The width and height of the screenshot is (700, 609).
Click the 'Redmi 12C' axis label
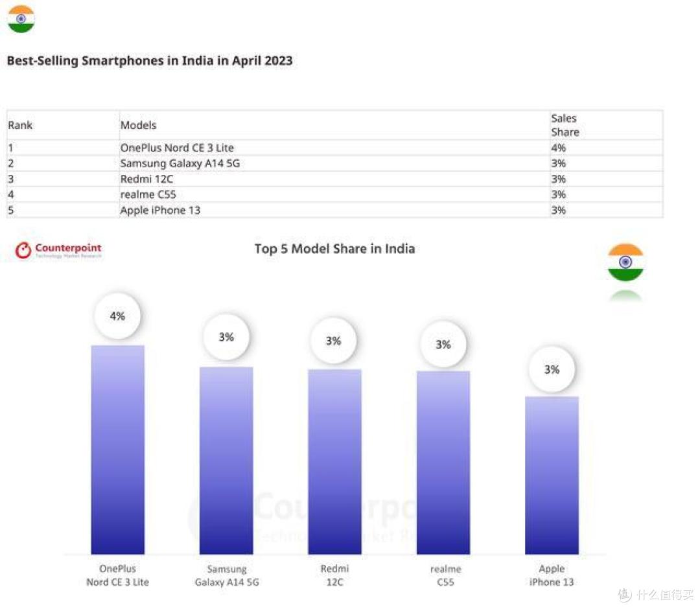coord(335,575)
